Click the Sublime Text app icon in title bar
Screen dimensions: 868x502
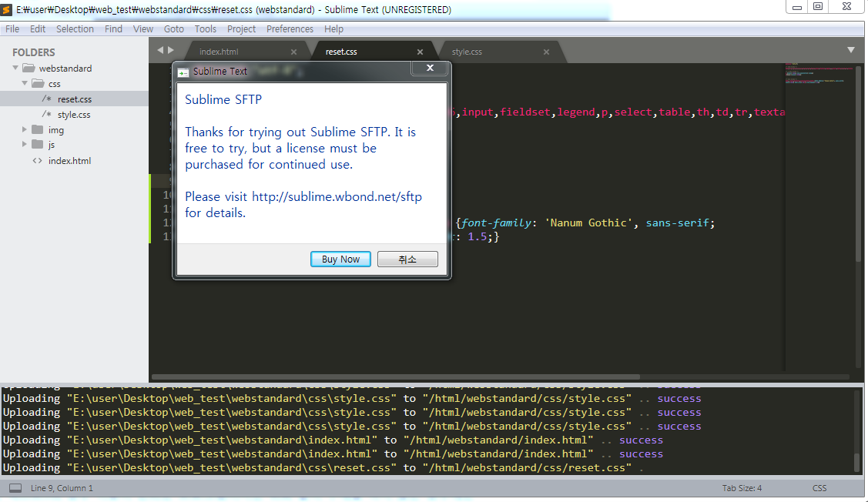coord(7,9)
